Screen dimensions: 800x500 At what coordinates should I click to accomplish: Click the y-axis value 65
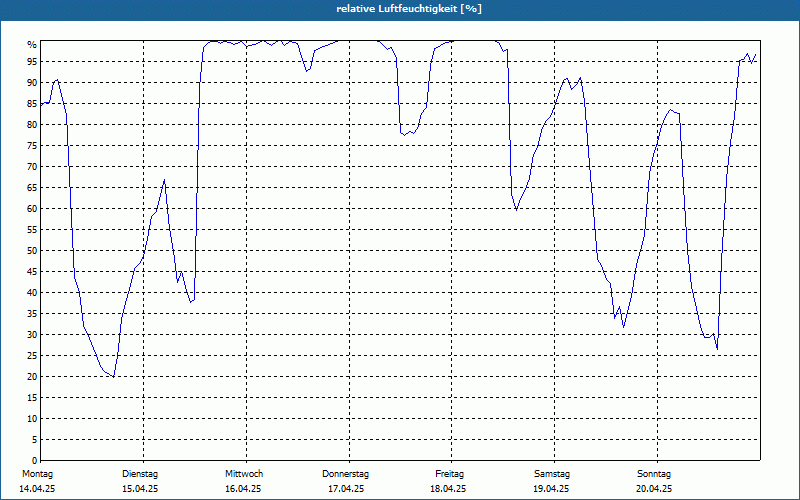(x=32, y=188)
